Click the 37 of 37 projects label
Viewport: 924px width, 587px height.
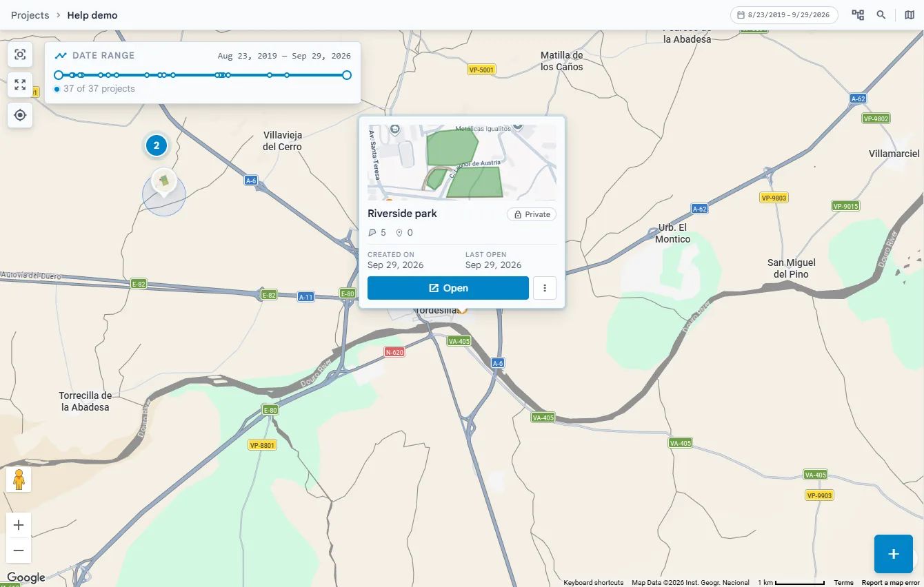[99, 89]
